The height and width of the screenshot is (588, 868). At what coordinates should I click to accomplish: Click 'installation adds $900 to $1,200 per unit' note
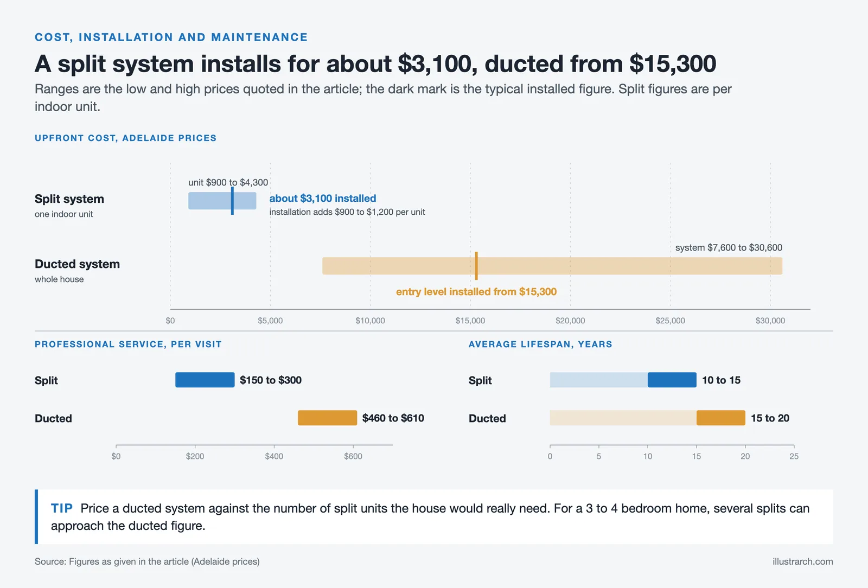click(347, 212)
